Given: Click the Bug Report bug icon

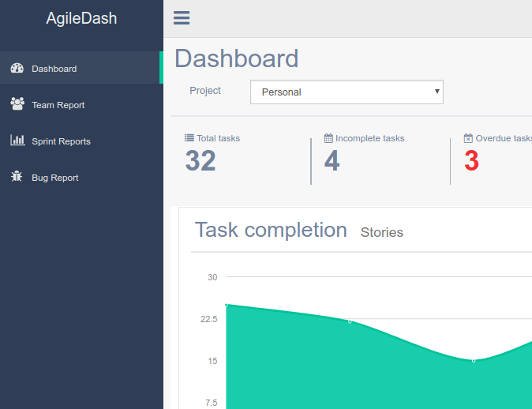Looking at the screenshot, I should pos(17,177).
